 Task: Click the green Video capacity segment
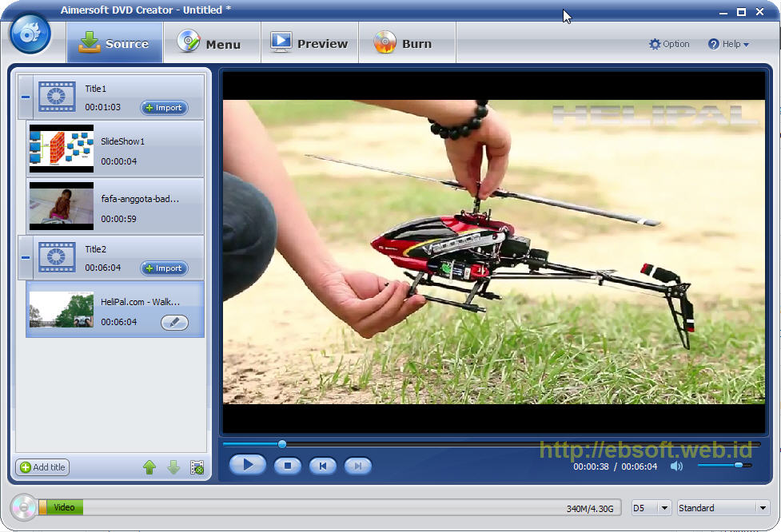tap(64, 507)
